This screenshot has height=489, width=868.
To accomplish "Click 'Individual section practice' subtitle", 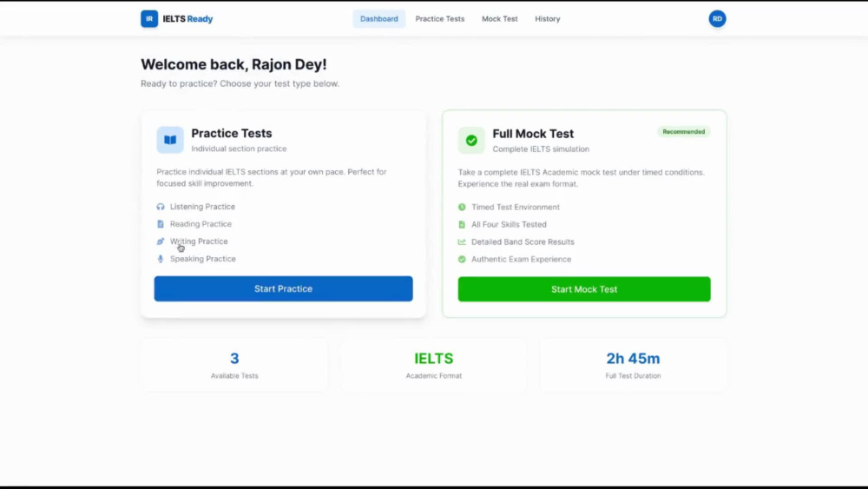I will click(240, 149).
